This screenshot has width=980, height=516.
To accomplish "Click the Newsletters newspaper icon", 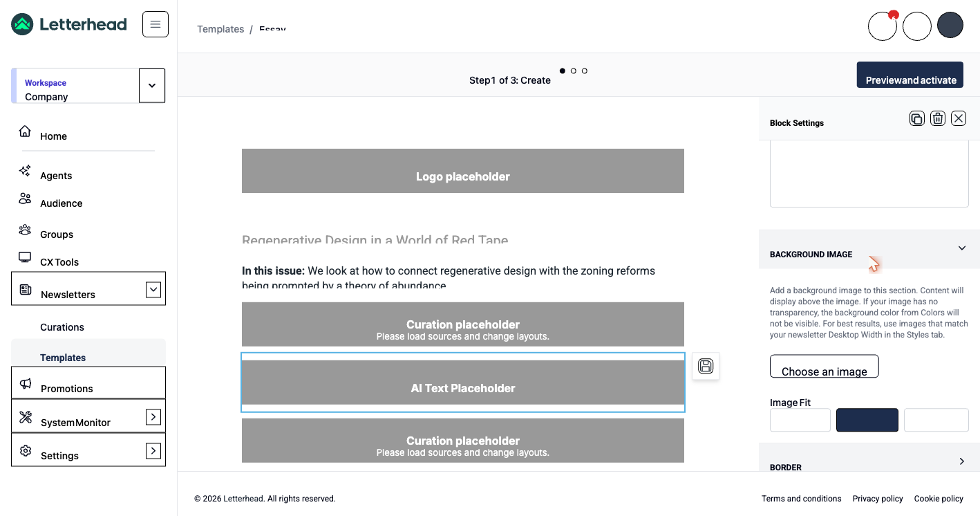I will tap(26, 290).
